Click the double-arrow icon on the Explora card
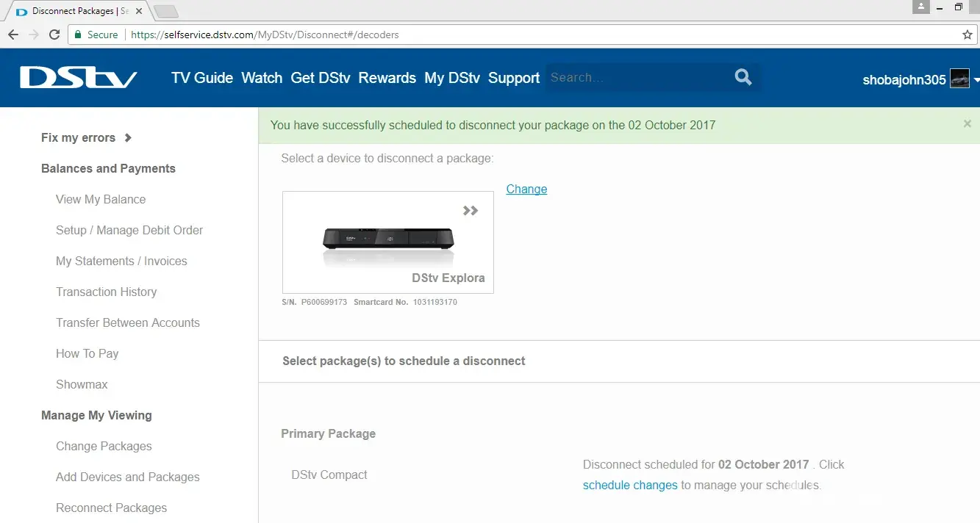 coord(471,211)
